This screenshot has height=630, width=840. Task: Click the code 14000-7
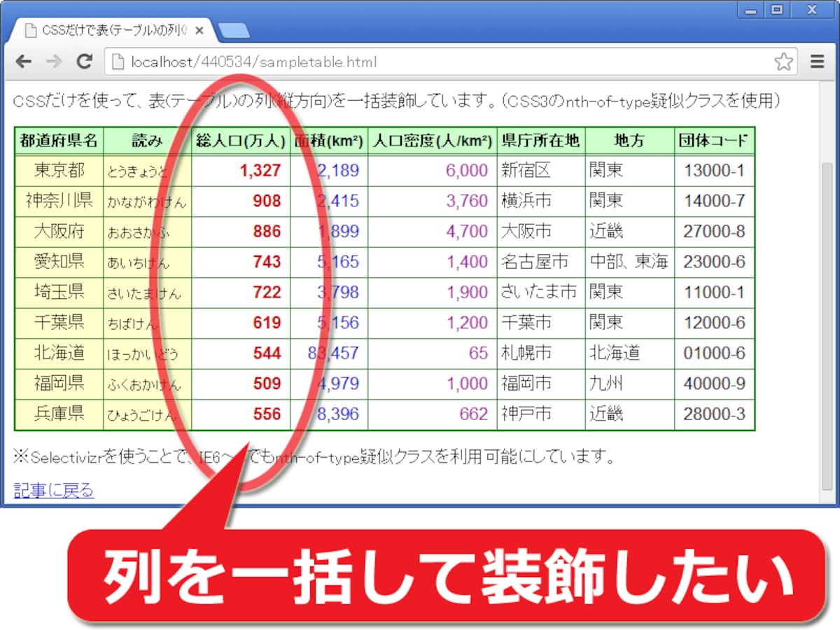715,201
